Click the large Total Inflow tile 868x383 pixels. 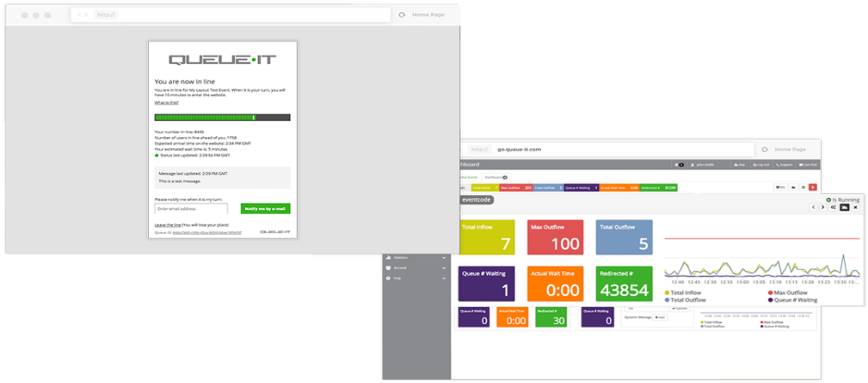click(x=486, y=237)
